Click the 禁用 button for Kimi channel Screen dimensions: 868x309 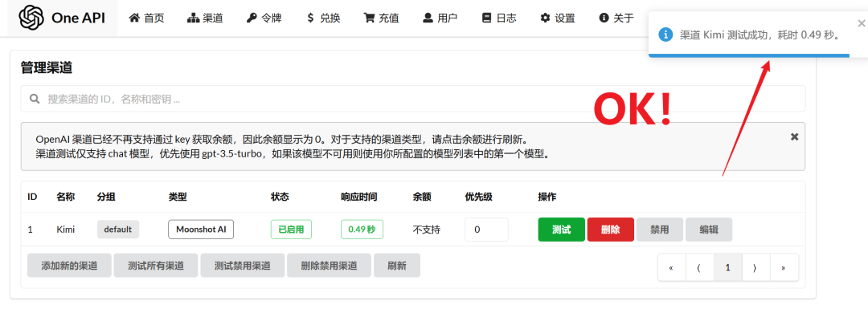659,230
